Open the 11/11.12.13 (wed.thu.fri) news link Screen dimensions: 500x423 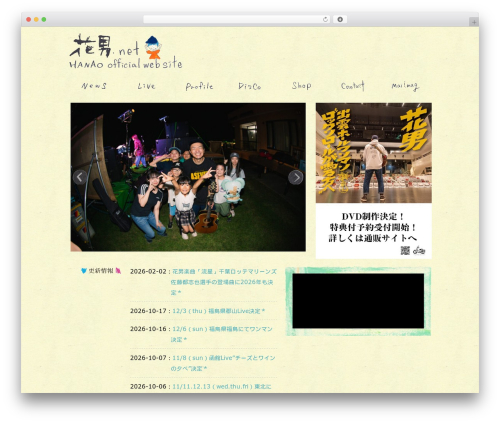click(222, 387)
